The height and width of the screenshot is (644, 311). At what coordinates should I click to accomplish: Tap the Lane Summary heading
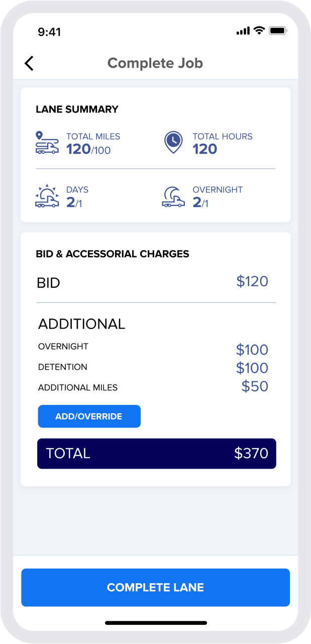coord(77,109)
